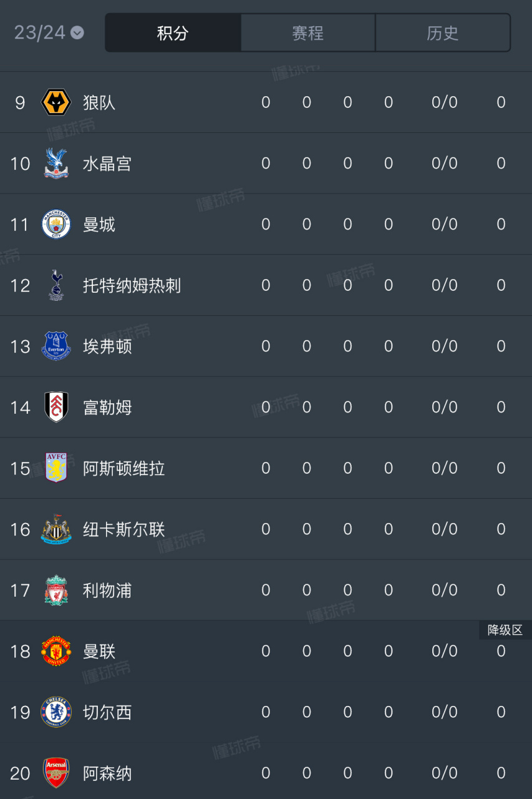Image resolution: width=532 pixels, height=799 pixels.
Task: Tap the Chelsea crest icon
Action: [56, 712]
